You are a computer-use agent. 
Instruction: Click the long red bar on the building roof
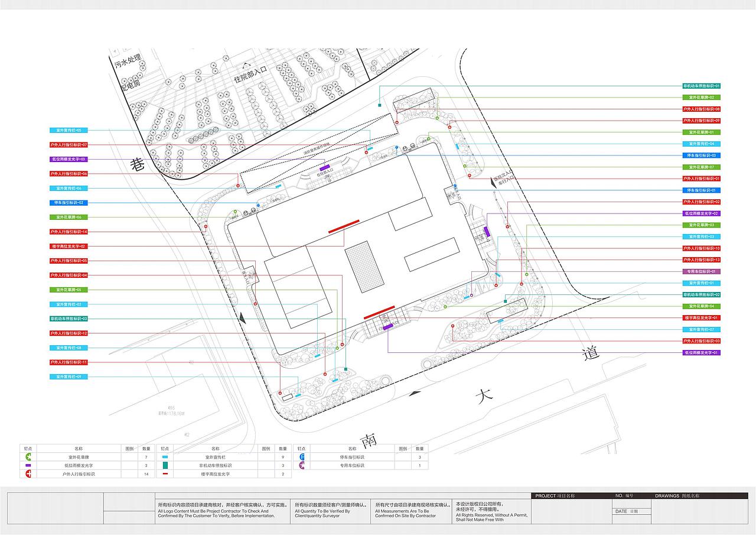(344, 226)
